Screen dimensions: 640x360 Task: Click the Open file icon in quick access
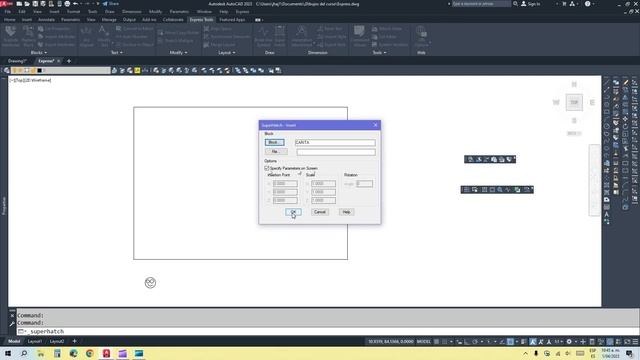pyautogui.click(x=27, y=4)
